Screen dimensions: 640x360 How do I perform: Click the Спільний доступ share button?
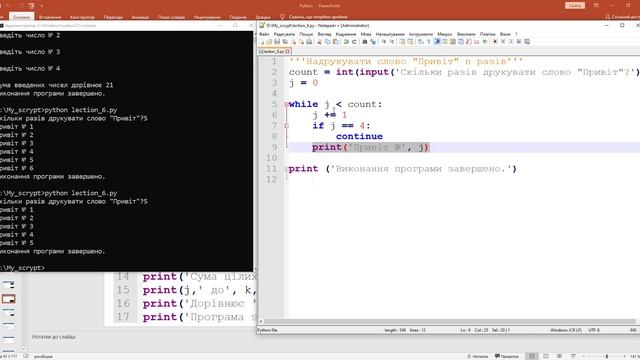coord(622,17)
